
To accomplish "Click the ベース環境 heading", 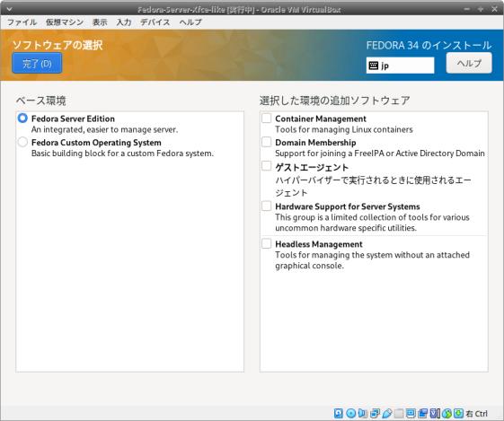I will pyautogui.click(x=40, y=101).
